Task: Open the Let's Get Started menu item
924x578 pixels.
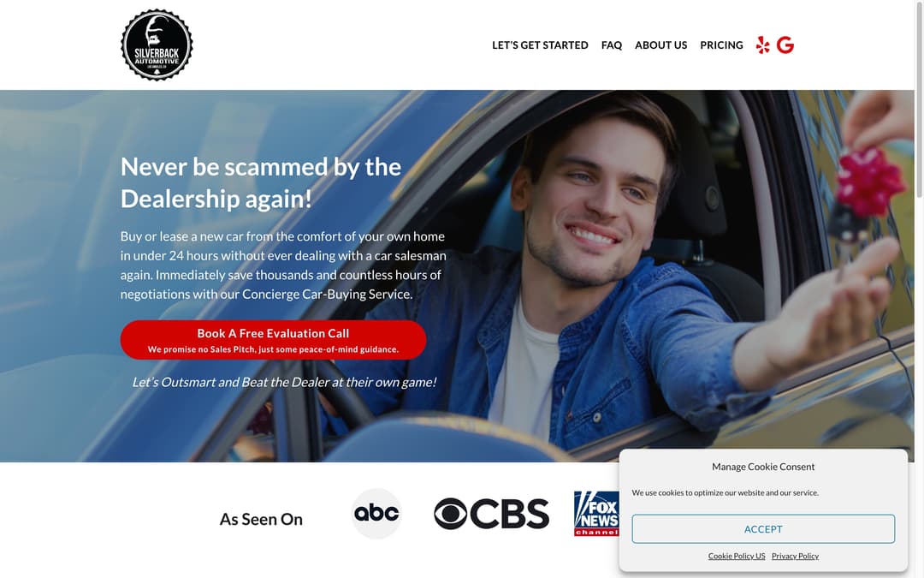Action: tap(540, 45)
